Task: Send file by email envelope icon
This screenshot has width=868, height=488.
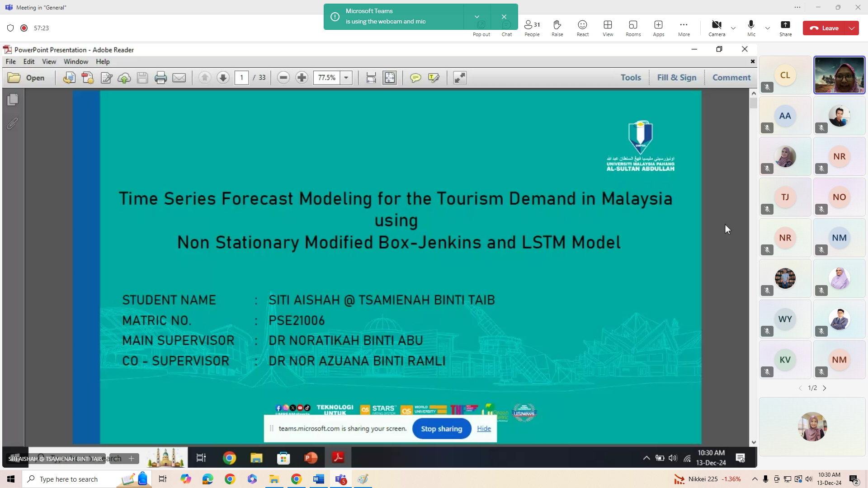Action: [x=179, y=78]
